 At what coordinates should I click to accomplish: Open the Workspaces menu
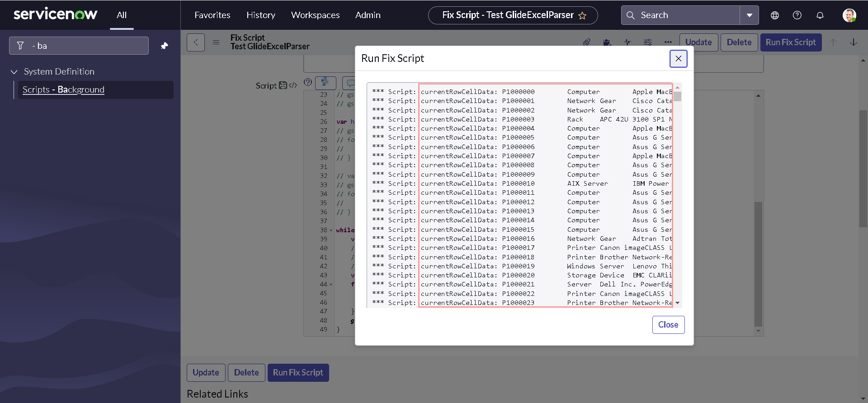pyautogui.click(x=316, y=15)
